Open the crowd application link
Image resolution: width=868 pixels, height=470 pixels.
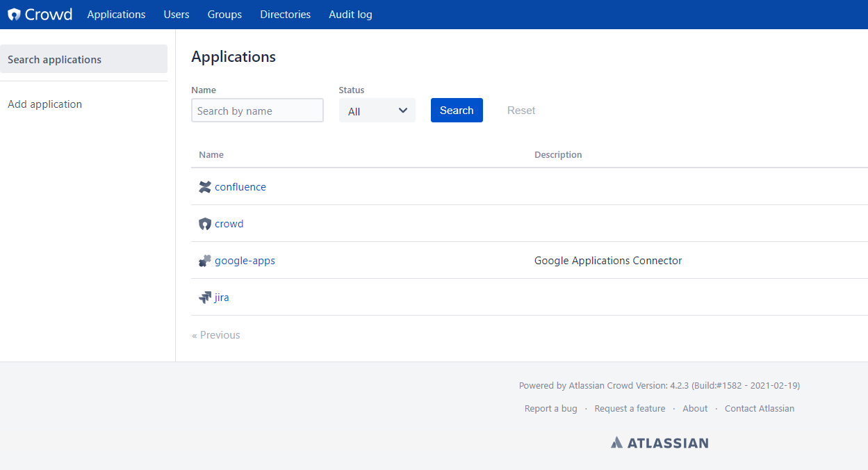pyautogui.click(x=229, y=224)
